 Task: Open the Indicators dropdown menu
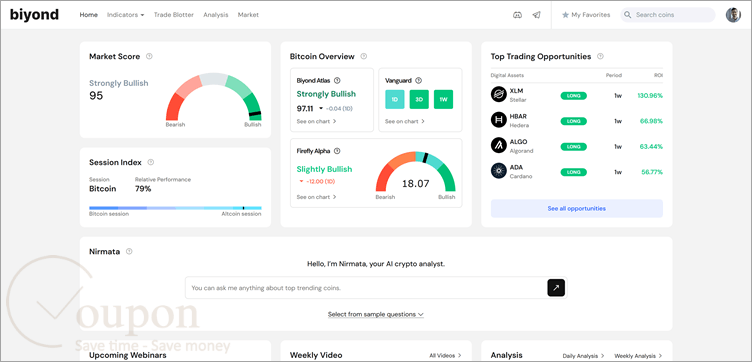pyautogui.click(x=125, y=15)
